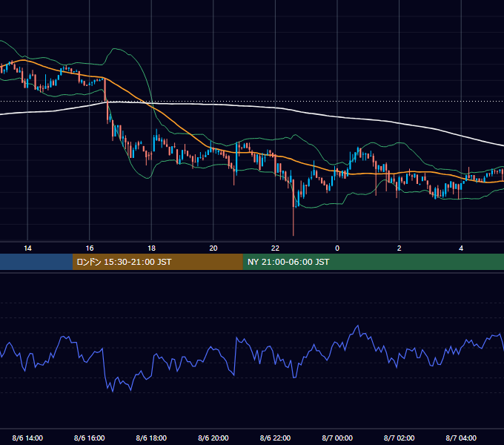504x445 pixels.
Task: Select the ロンドン 15:30-21:00 JST session bar
Action: (x=157, y=262)
